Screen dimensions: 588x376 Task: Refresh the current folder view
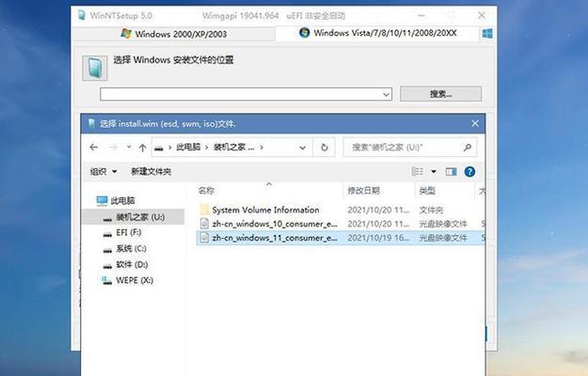[324, 148]
